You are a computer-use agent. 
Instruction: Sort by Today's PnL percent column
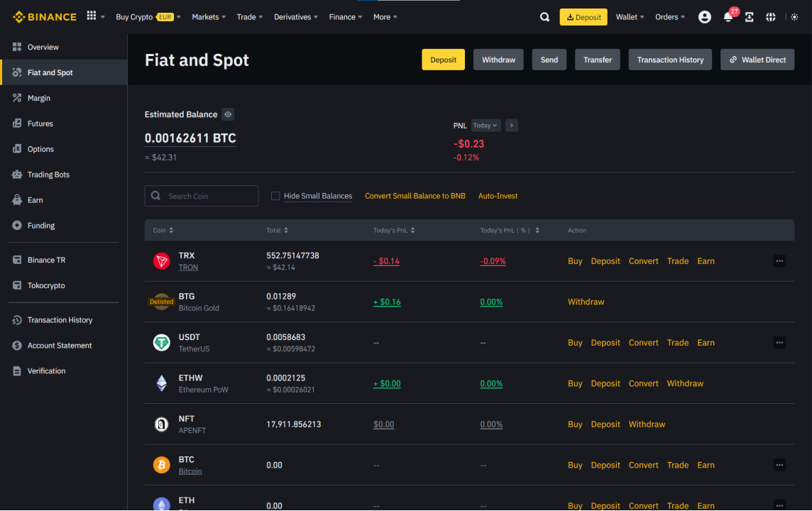point(510,231)
